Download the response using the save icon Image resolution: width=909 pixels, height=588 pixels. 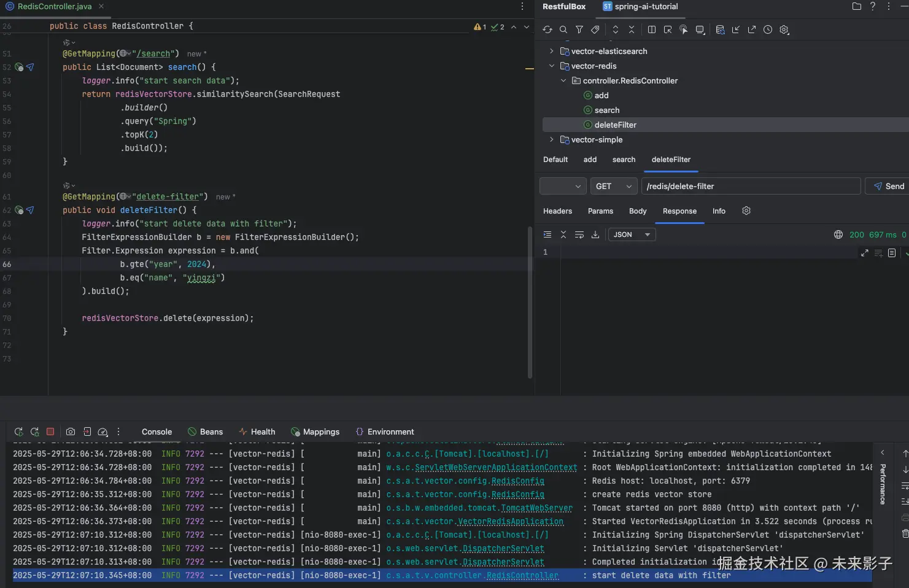point(595,234)
